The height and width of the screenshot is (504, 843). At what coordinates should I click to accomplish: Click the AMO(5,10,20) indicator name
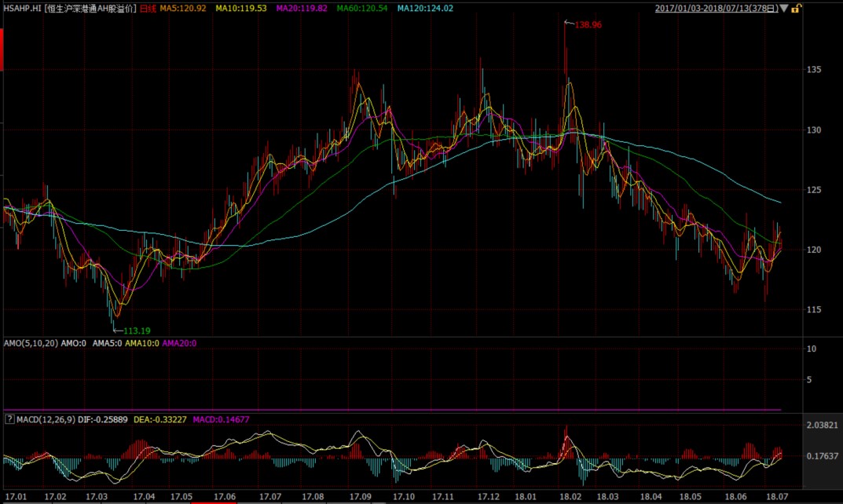point(29,343)
